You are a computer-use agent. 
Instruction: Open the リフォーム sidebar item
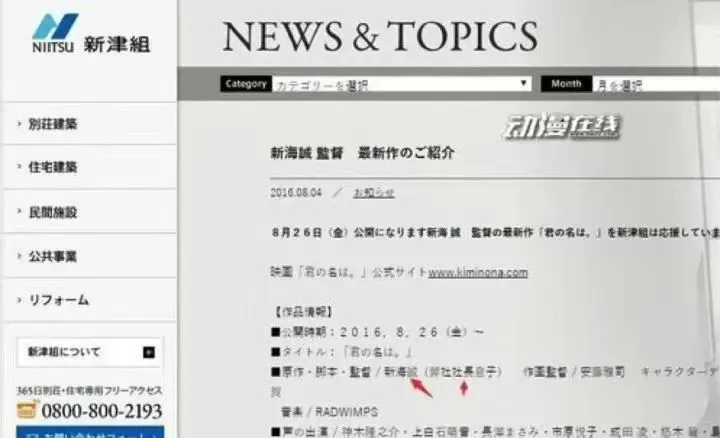(58, 300)
